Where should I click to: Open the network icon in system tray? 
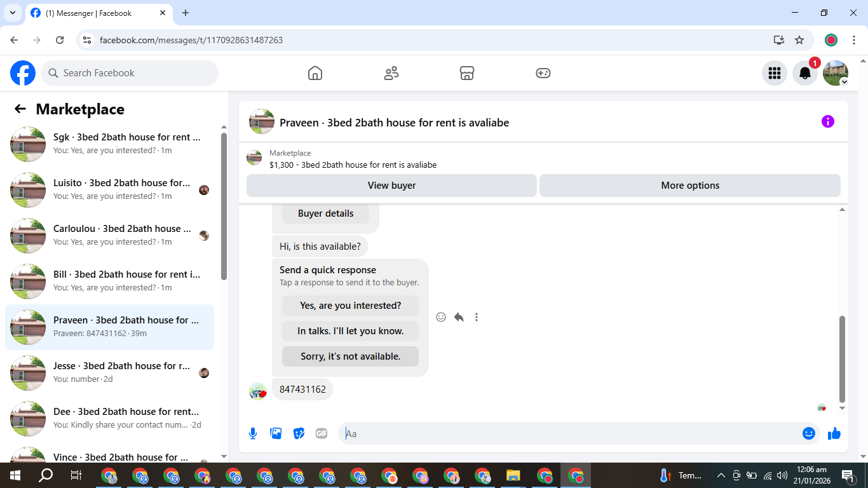(x=767, y=475)
